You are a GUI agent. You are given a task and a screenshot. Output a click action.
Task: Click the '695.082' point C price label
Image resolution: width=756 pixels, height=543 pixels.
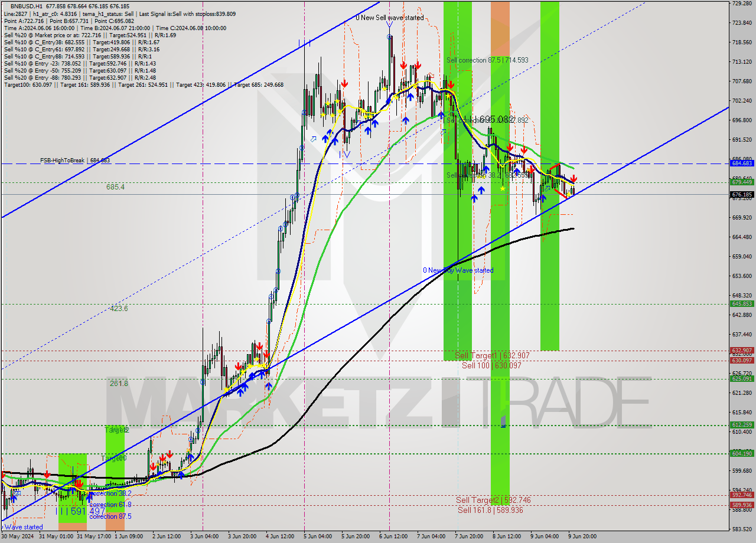coord(496,119)
